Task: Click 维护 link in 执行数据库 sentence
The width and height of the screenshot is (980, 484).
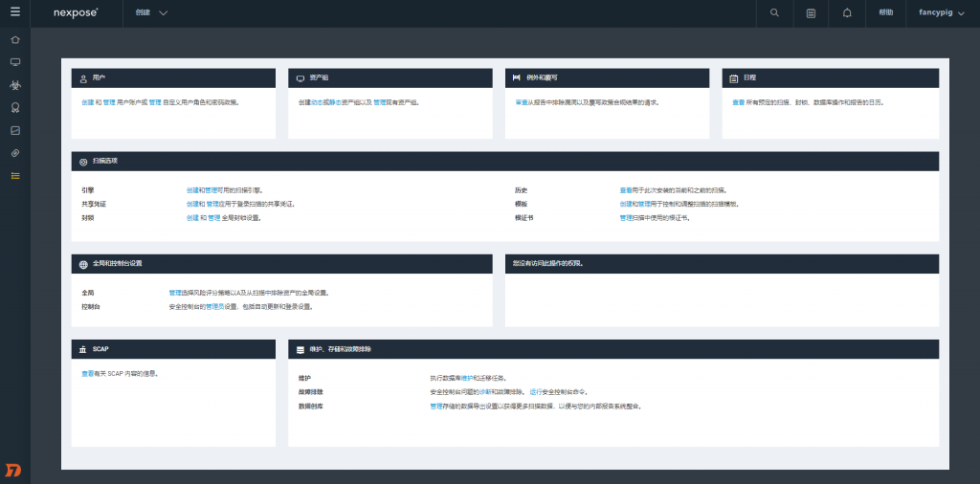Action: pyautogui.click(x=467, y=378)
